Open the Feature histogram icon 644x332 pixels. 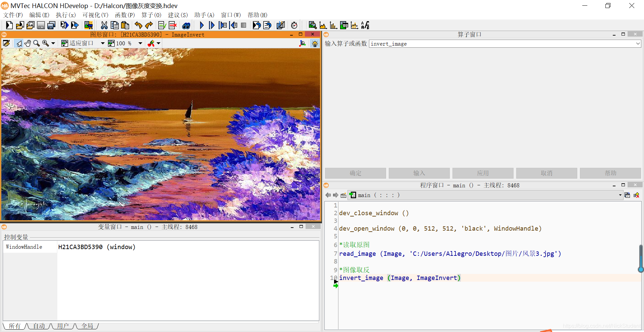coord(333,25)
